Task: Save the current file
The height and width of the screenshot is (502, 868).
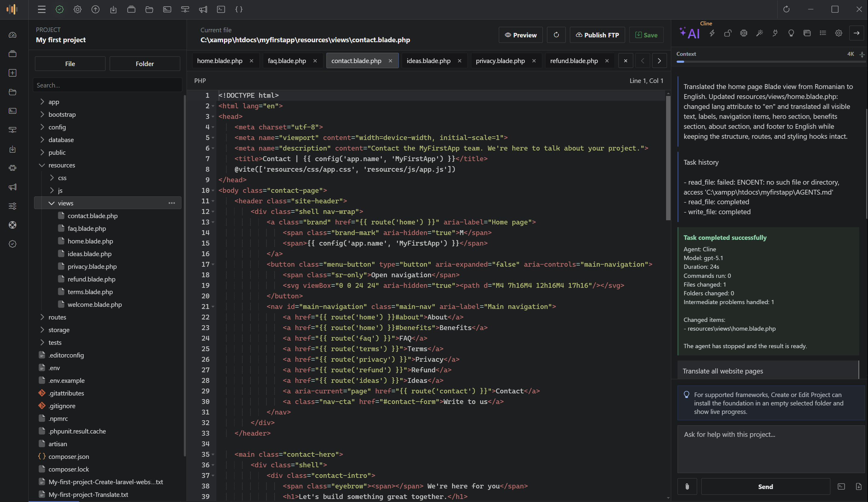Action: (646, 35)
